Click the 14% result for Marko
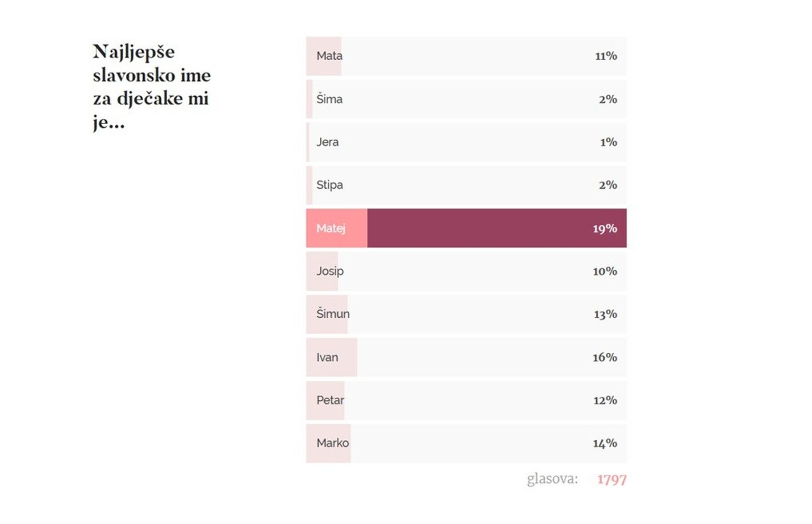The width and height of the screenshot is (812, 524). tap(605, 443)
